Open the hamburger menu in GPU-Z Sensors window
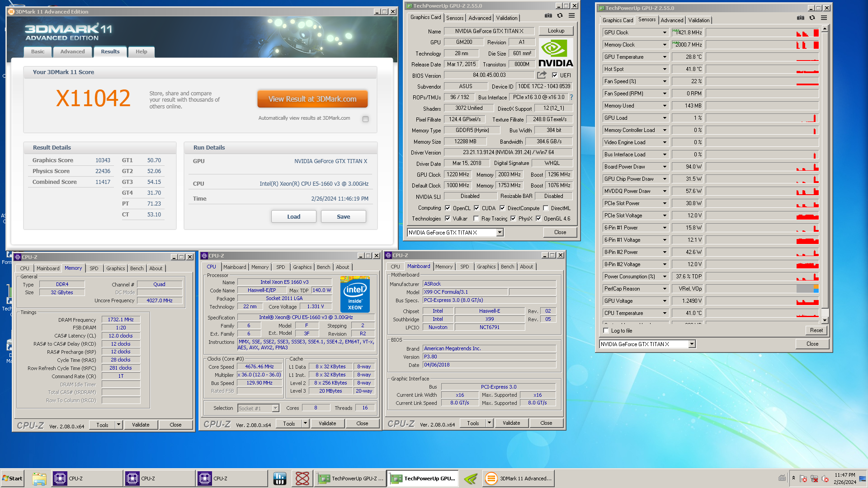 pos(824,18)
